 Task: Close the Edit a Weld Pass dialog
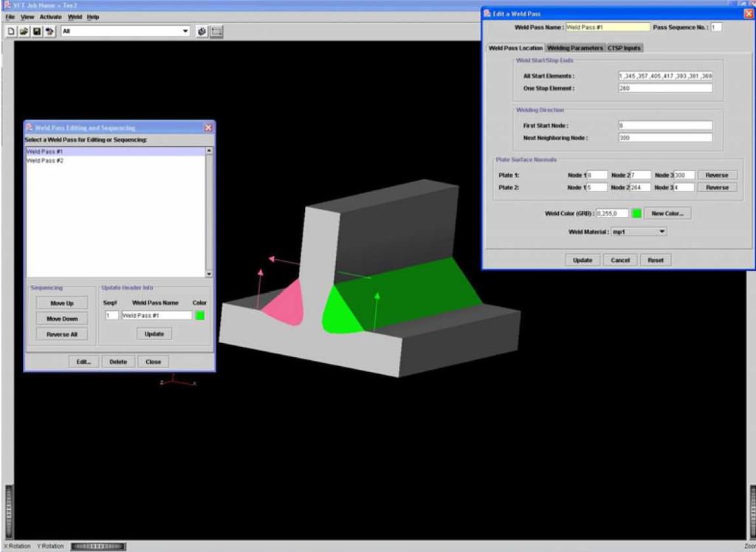[x=749, y=13]
